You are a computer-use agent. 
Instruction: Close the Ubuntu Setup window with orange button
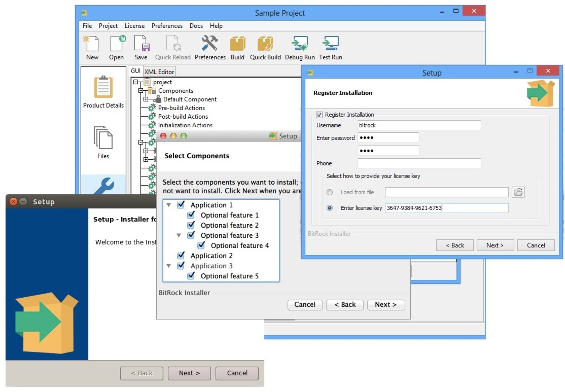[13, 202]
